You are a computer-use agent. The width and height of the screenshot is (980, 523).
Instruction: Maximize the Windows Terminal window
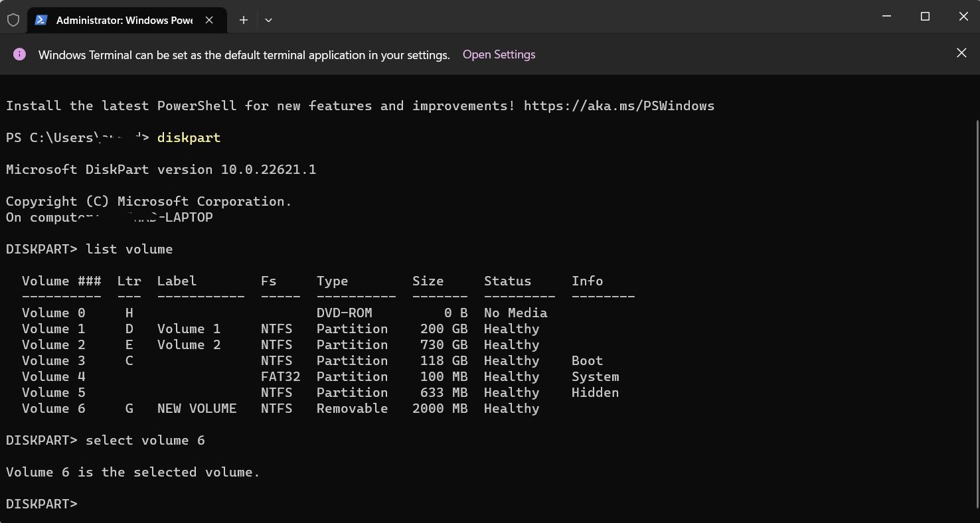click(925, 17)
